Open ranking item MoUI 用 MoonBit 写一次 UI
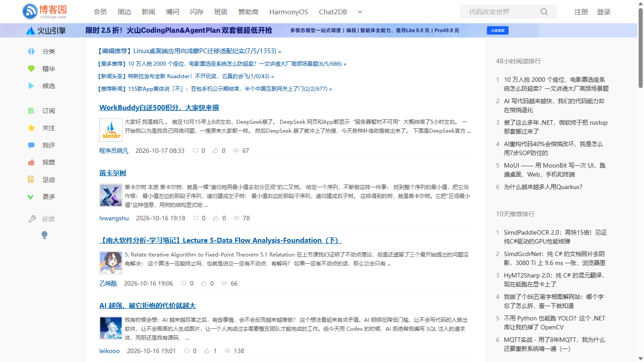Image resolution: width=644 pixels, height=362 pixels. click(555, 170)
